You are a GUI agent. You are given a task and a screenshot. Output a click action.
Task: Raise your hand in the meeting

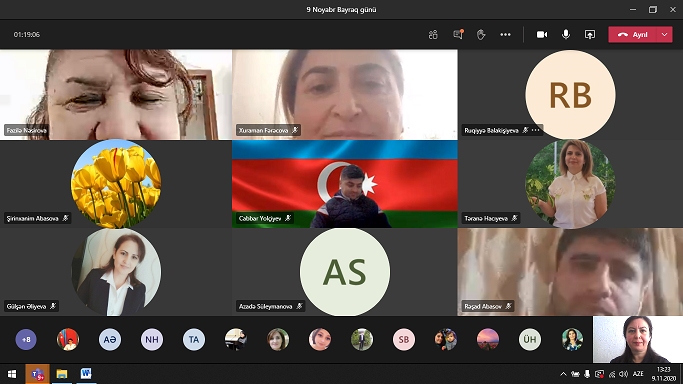pyautogui.click(x=481, y=34)
